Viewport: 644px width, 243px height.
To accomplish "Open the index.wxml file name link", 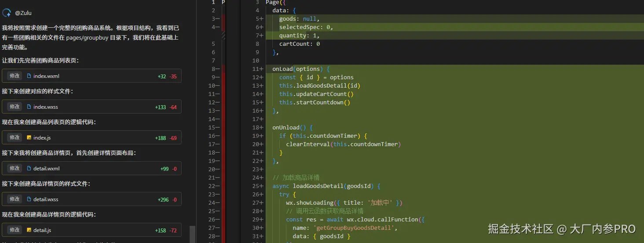I will (46, 76).
